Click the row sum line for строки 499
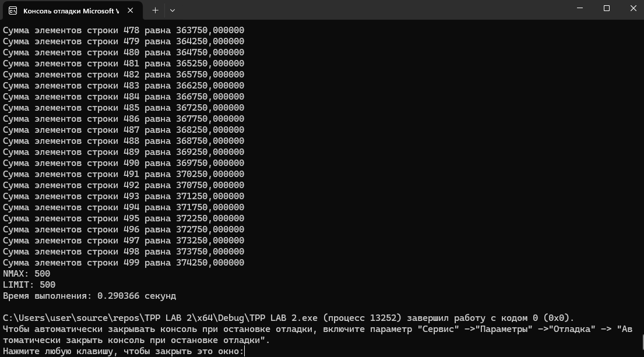This screenshot has height=357, width=644. click(124, 263)
